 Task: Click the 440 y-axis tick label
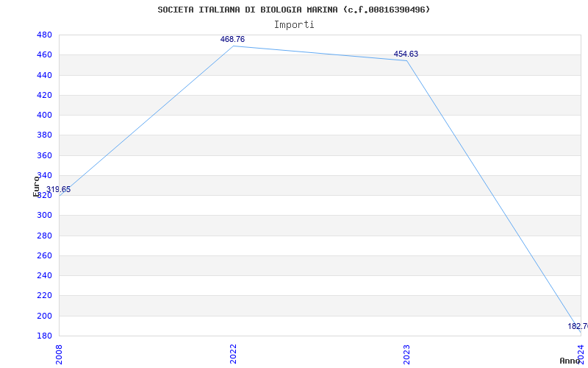point(44,75)
